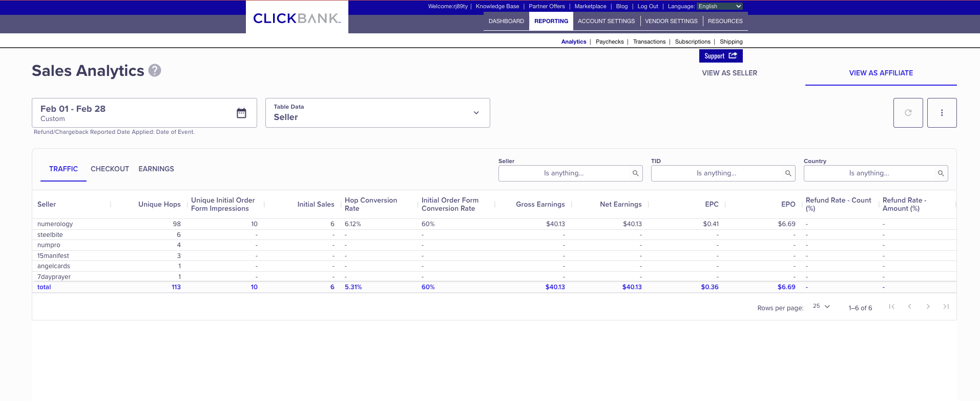Sort by the Seller column header
980x401 pixels.
pos(47,204)
